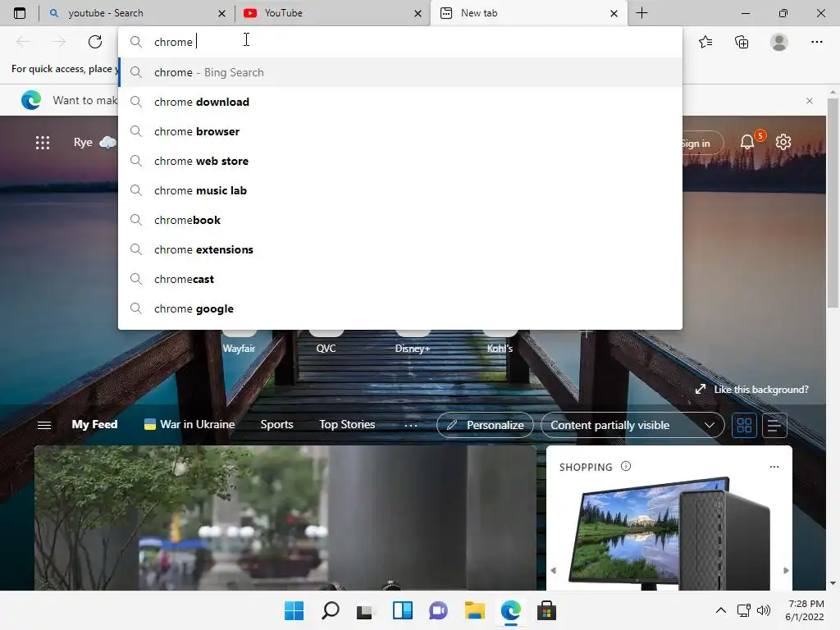Image resolution: width=840 pixels, height=630 pixels.
Task: Open Collections icon in toolbar
Action: point(742,42)
